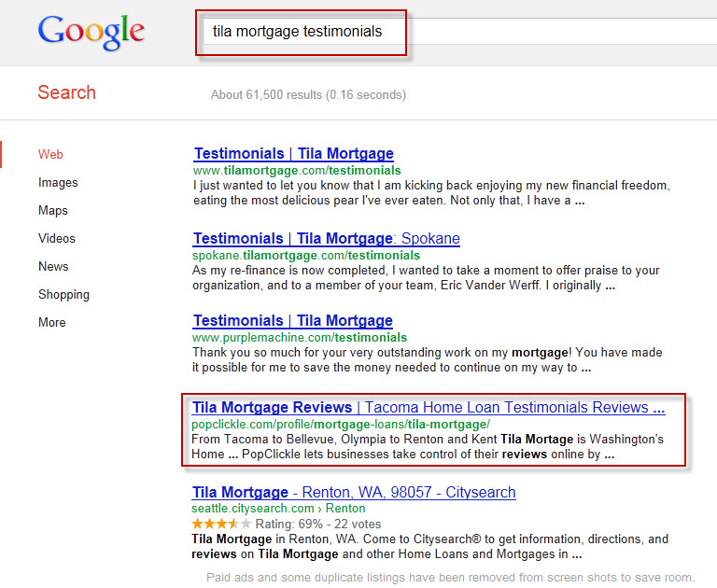
Task: Click the popclickle.com/profile/mortgage-loans/tila-mortgage URL
Action: pyautogui.click(x=341, y=425)
